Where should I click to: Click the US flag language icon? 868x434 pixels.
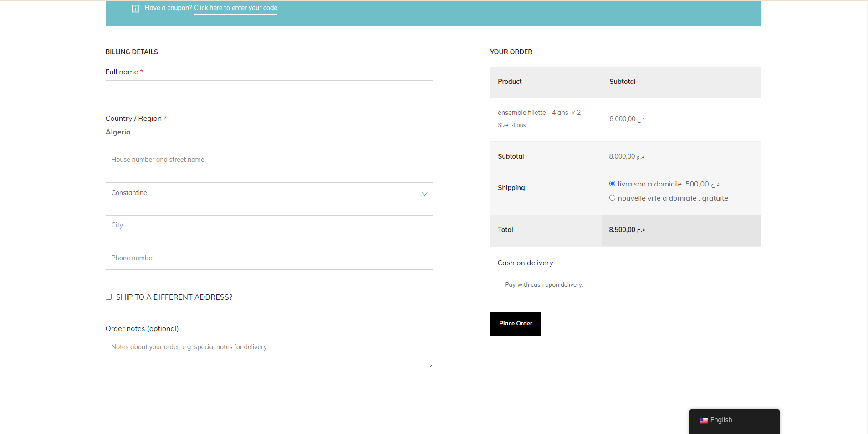pyautogui.click(x=704, y=420)
